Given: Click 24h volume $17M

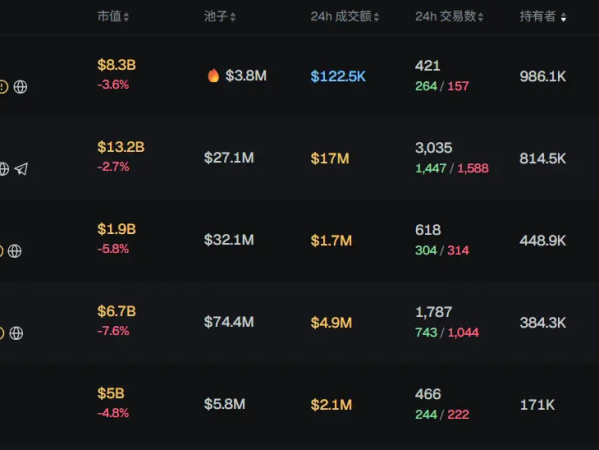Looking at the screenshot, I should pyautogui.click(x=330, y=159).
